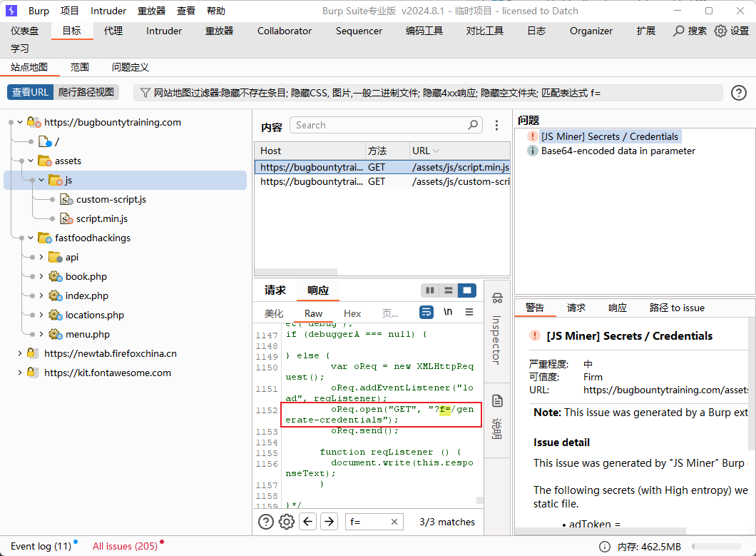Open search help icon below response
Image resolution: width=756 pixels, height=556 pixels.
pos(265,522)
